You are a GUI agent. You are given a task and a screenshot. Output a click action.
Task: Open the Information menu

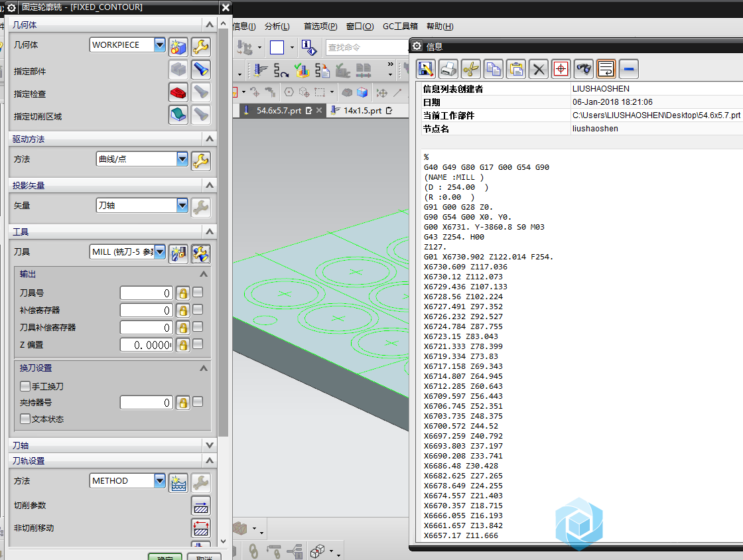[244, 27]
